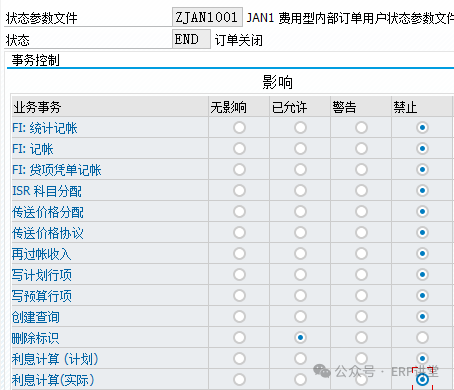
Task: Select 禁止 radio for ISR 科目分配
Action: pos(422,190)
